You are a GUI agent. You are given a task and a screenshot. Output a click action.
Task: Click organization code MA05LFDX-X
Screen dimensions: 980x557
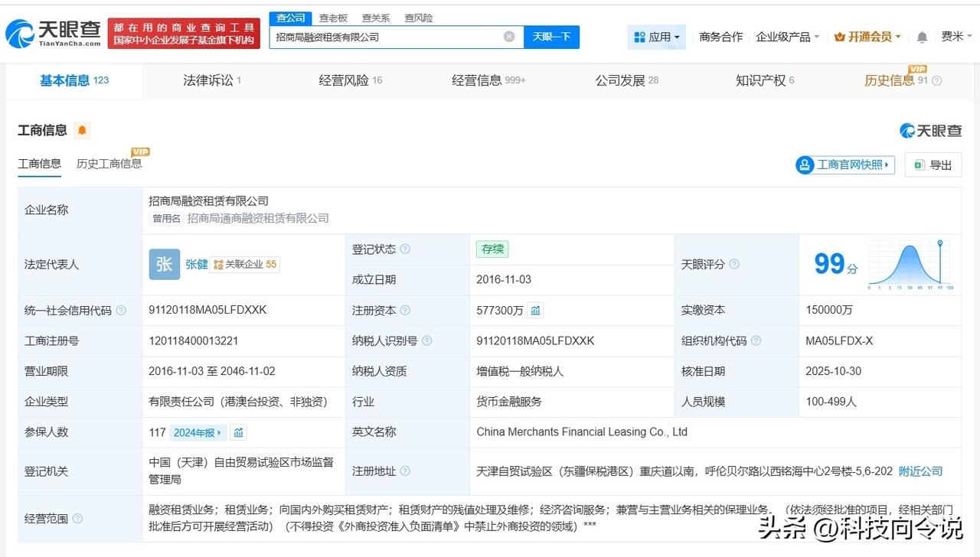pyautogui.click(x=839, y=341)
